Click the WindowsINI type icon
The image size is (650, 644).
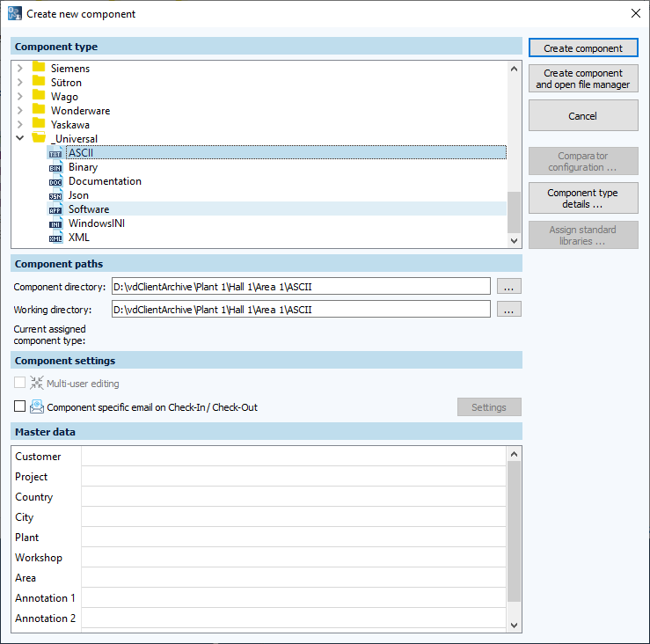pyautogui.click(x=55, y=223)
